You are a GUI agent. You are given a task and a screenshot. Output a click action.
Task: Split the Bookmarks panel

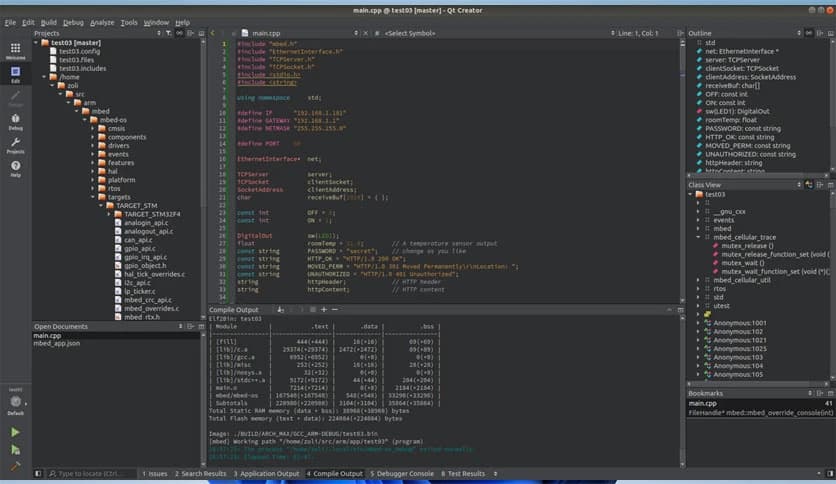[x=820, y=393]
